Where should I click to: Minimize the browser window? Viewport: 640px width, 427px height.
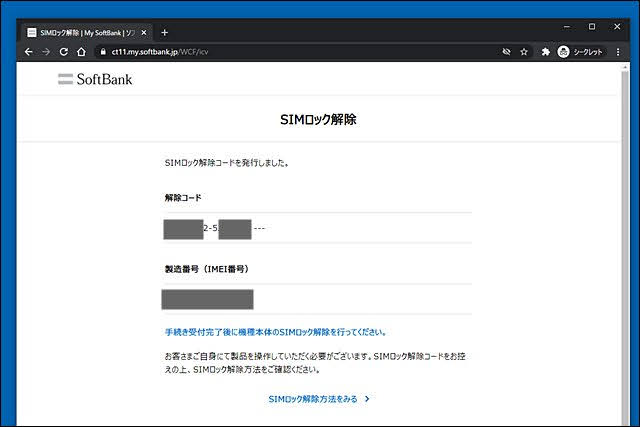pyautogui.click(x=567, y=27)
